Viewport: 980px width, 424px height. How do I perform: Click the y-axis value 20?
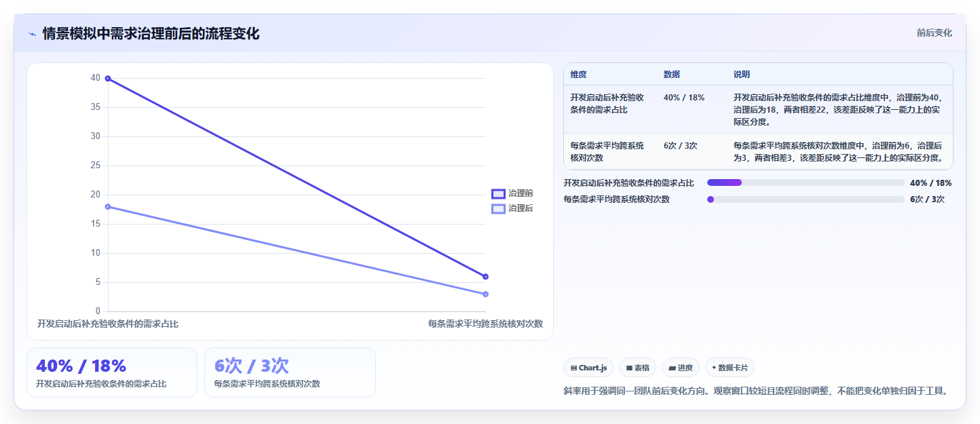[96, 195]
